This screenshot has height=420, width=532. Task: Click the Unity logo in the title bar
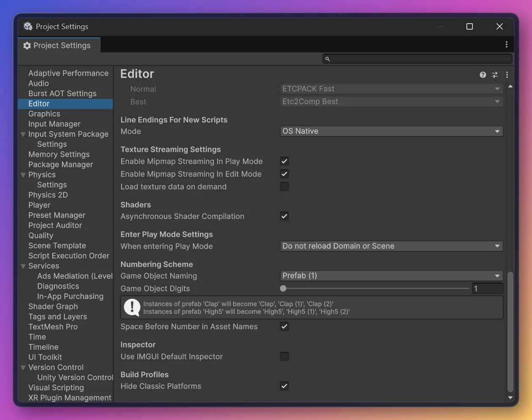coord(28,26)
